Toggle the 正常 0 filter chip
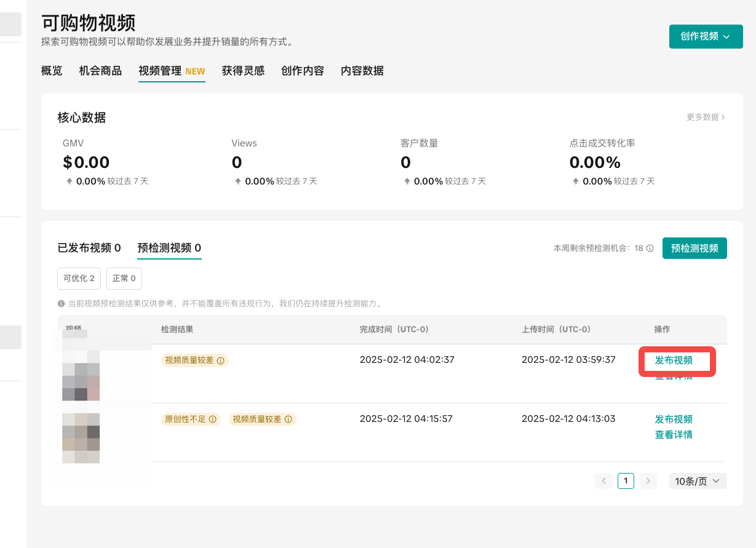This screenshot has height=548, width=756. pos(124,279)
